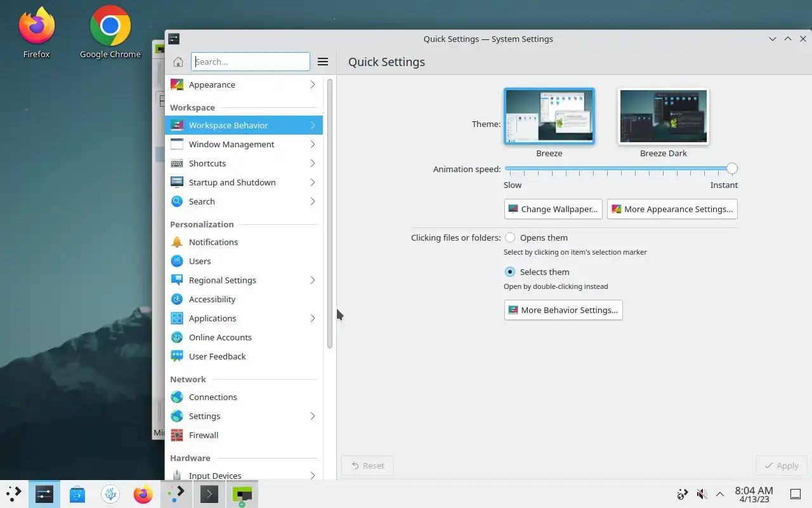The image size is (812, 508).
Task: Expand the Regional Settings arrow
Action: pyautogui.click(x=313, y=280)
